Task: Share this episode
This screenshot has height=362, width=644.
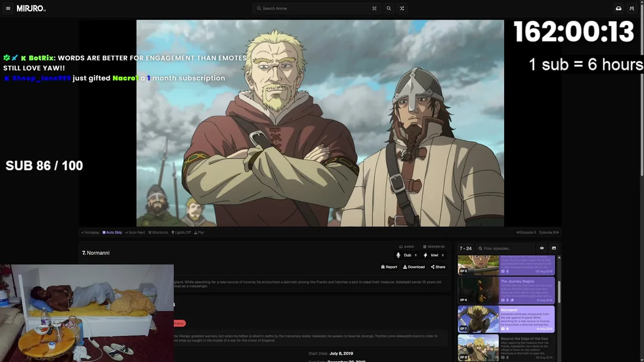Action: click(438, 267)
